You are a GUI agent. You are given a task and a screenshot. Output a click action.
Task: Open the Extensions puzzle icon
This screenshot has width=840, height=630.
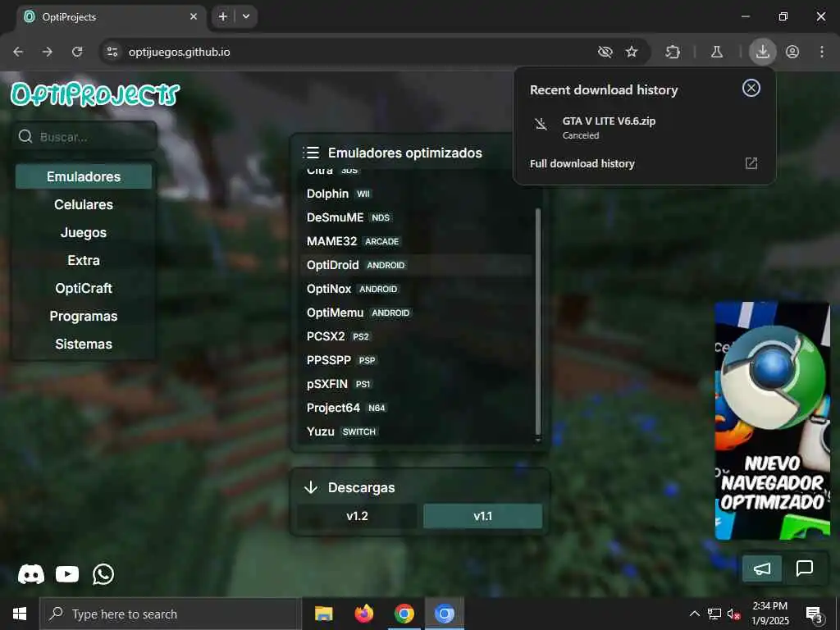pyautogui.click(x=673, y=52)
